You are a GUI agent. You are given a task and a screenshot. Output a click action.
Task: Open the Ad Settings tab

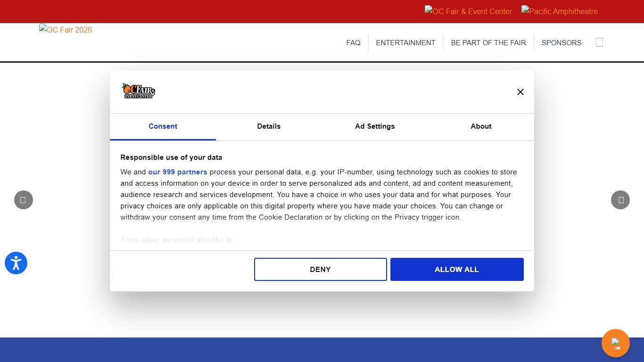click(x=375, y=126)
